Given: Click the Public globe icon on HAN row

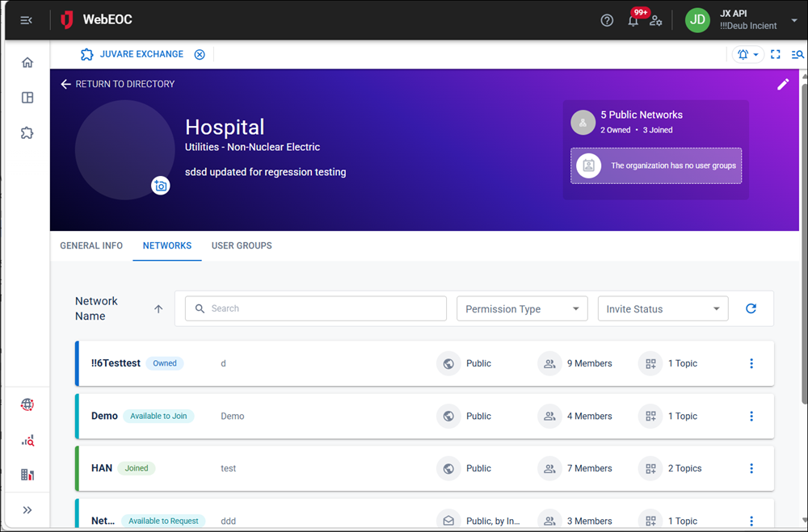Looking at the screenshot, I should [448, 468].
